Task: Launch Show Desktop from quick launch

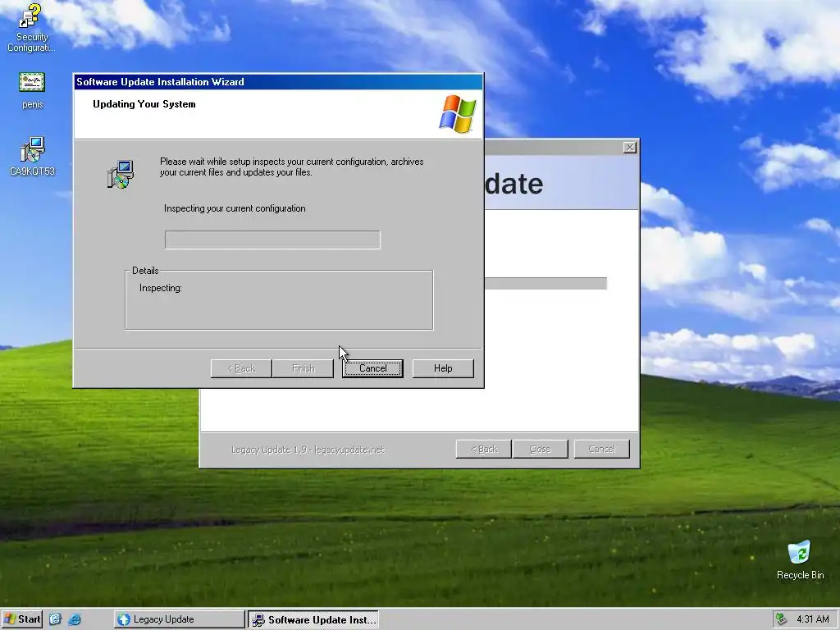Action: (55, 619)
